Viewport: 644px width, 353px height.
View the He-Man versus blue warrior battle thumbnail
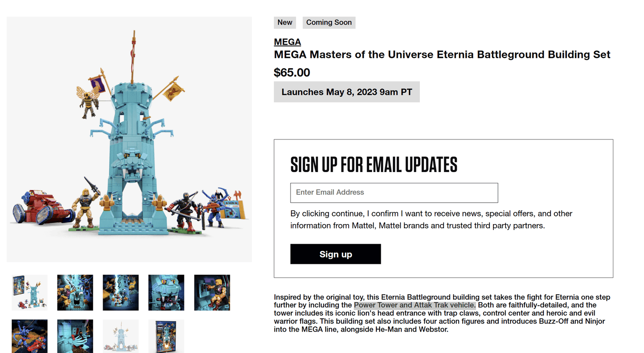coord(75,293)
